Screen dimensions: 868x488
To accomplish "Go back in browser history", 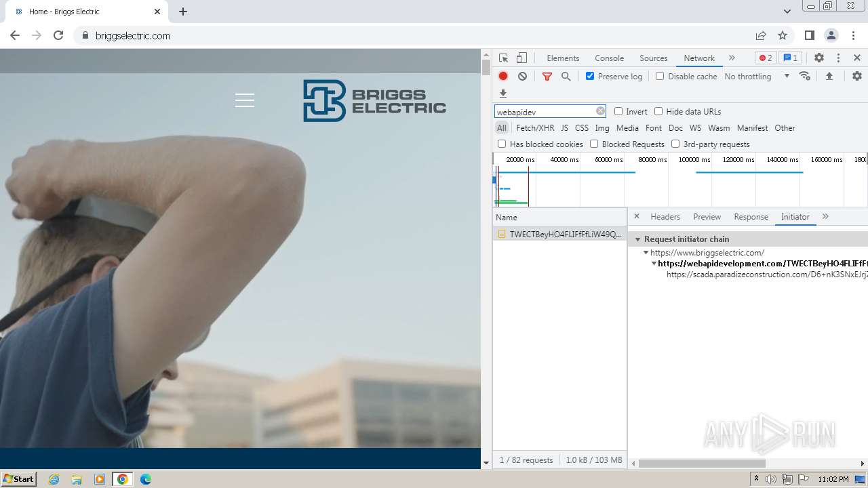I will (x=15, y=35).
